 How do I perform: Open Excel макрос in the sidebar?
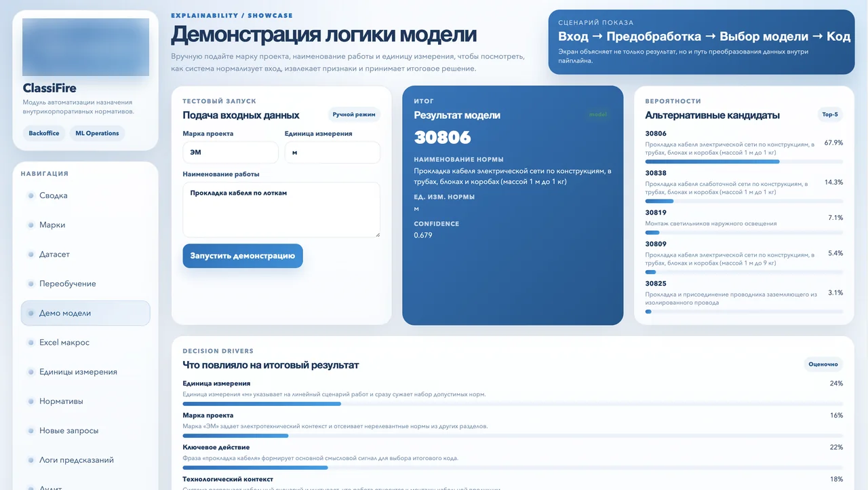85,343
